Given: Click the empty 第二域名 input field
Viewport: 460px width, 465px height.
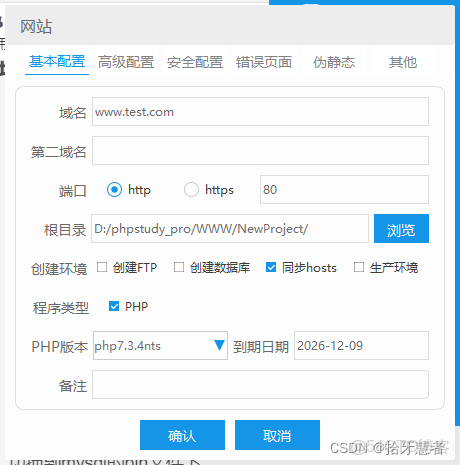Looking at the screenshot, I should point(260,150).
